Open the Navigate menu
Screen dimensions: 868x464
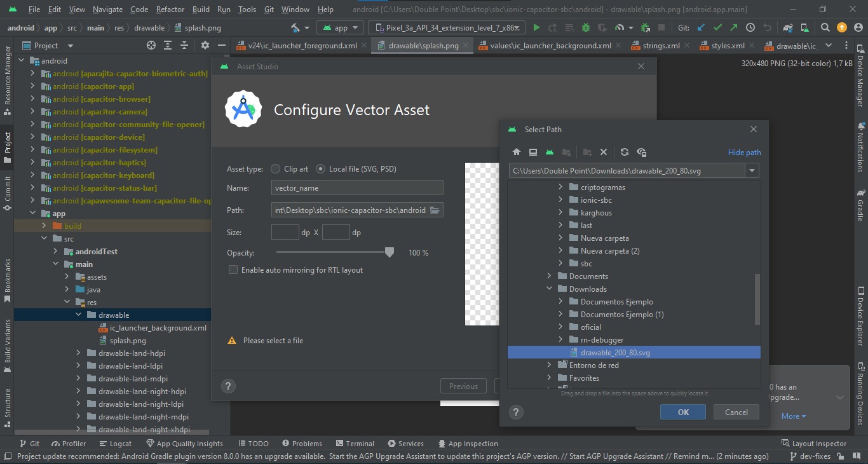click(x=107, y=10)
